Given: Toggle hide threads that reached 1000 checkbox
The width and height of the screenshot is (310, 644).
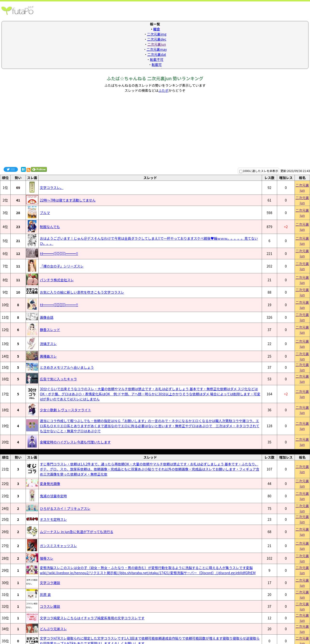Looking at the screenshot, I should point(241,171).
